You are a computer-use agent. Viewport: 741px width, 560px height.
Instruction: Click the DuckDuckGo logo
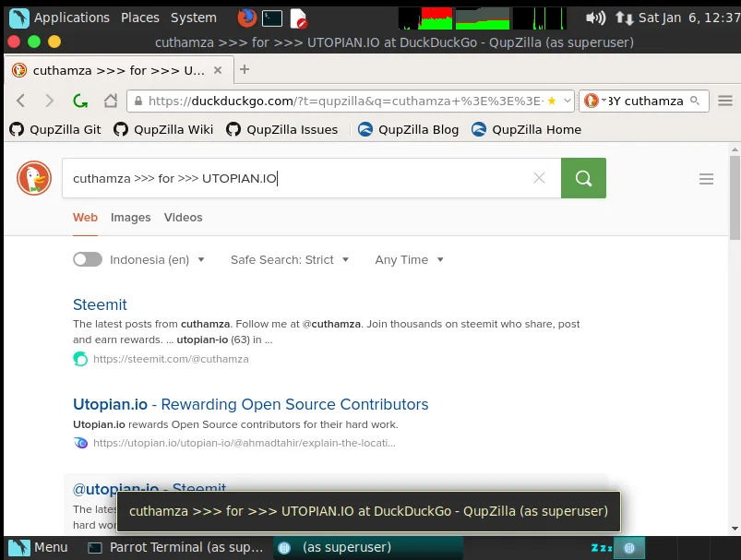[x=34, y=178]
